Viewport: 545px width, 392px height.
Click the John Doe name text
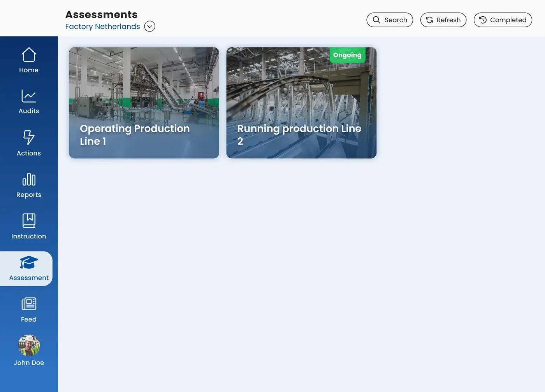point(29,363)
